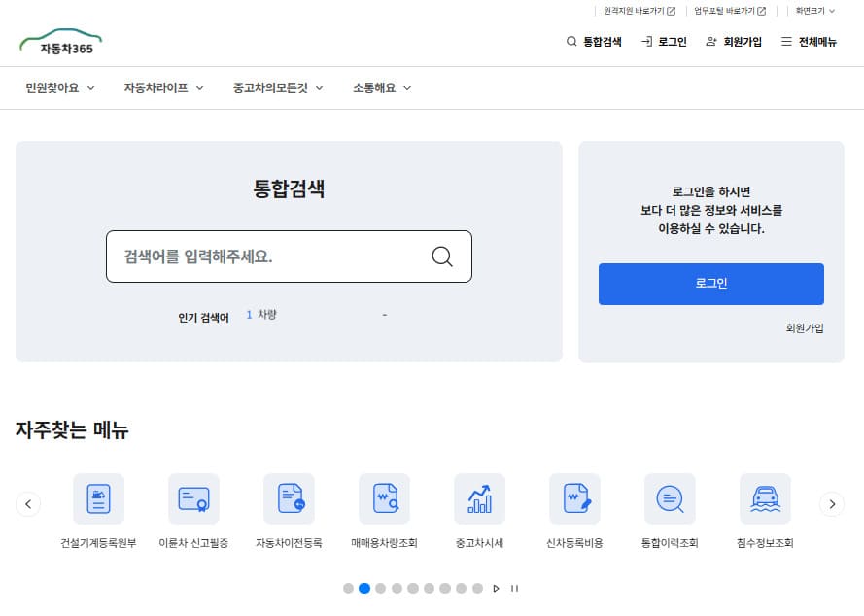864x616 pixels.
Task: Click 통합검색 text in header
Action: (x=603, y=42)
